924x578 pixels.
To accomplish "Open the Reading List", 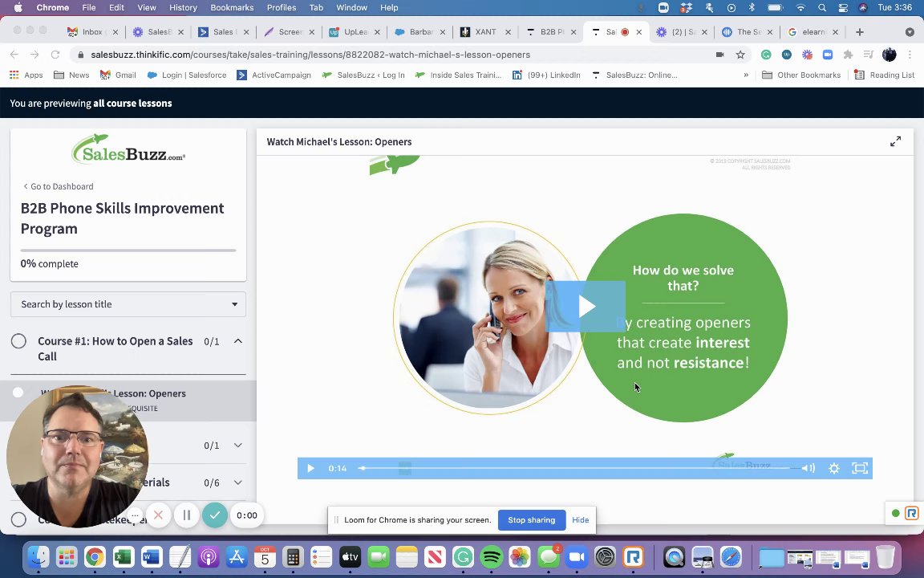I will pos(885,75).
